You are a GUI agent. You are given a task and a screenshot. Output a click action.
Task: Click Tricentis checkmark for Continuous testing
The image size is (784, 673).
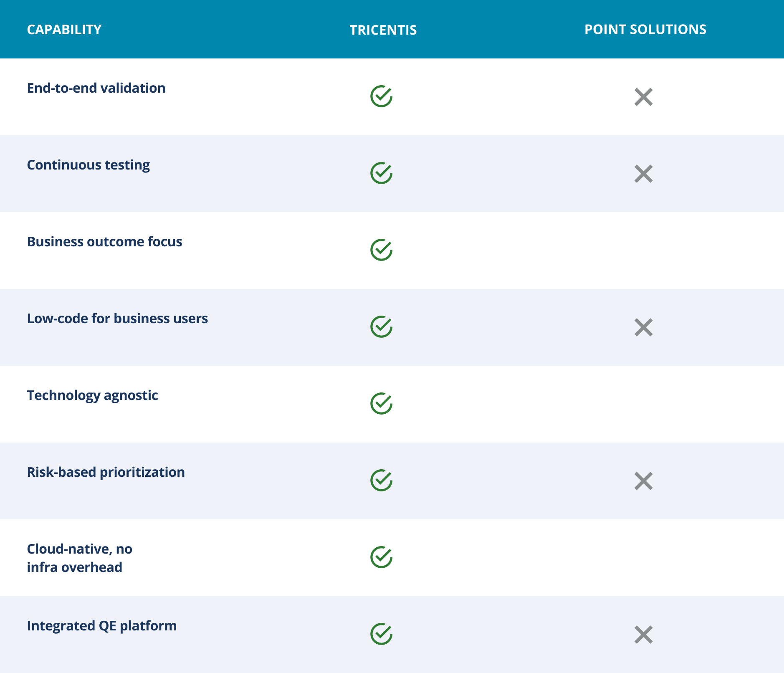coord(381,173)
